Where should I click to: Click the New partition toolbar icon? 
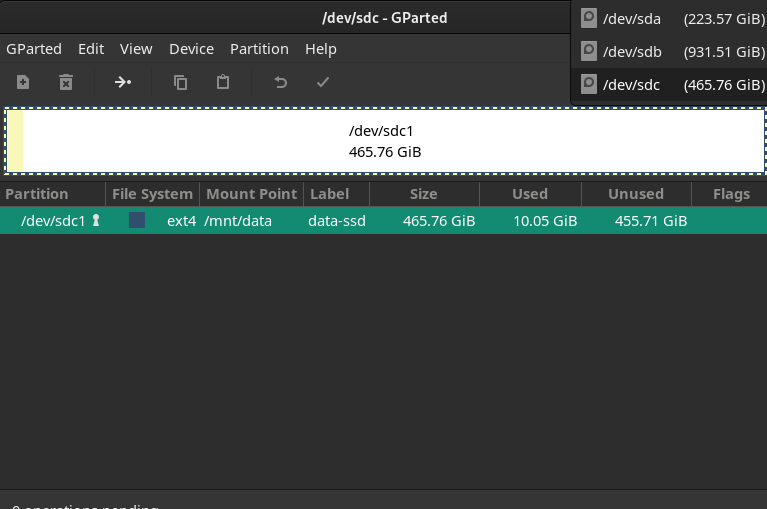click(x=23, y=82)
